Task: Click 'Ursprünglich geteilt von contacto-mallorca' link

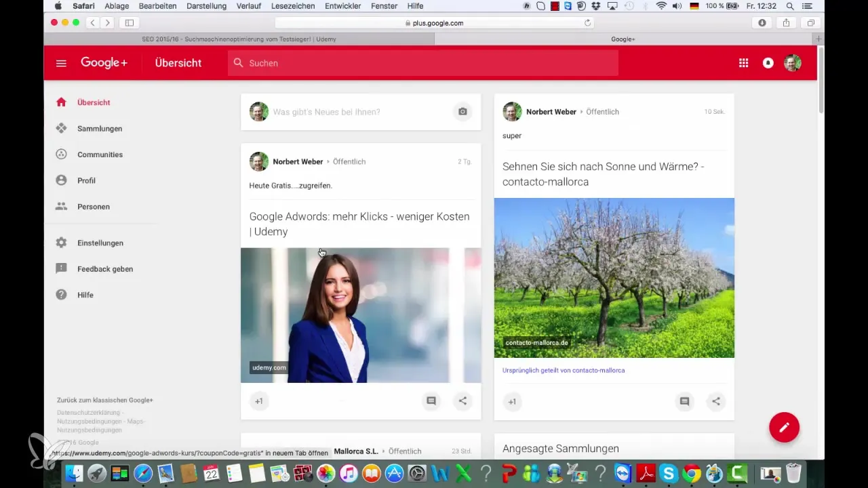Action: (564, 371)
